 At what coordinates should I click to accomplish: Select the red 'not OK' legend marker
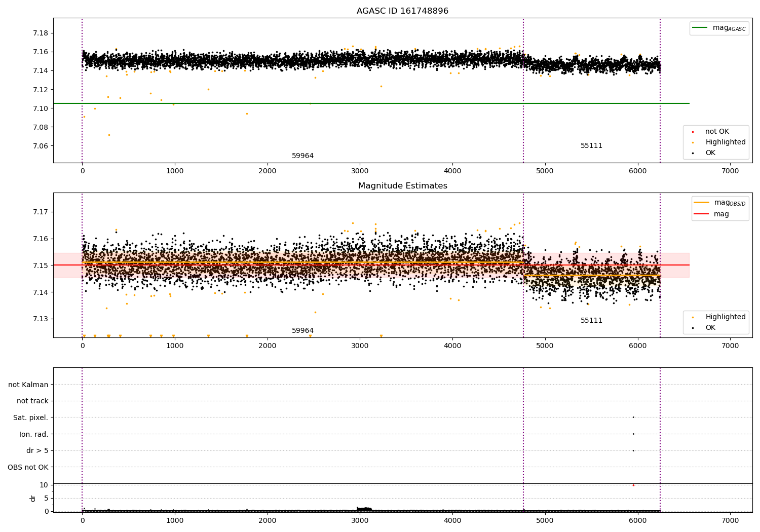pyautogui.click(x=693, y=132)
